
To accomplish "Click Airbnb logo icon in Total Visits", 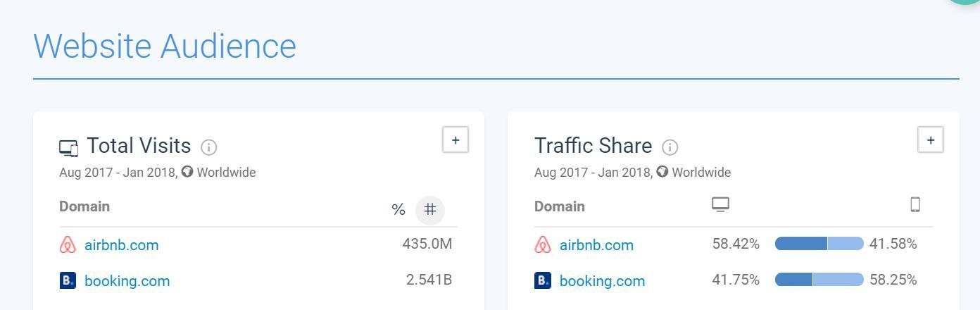I will point(68,245).
